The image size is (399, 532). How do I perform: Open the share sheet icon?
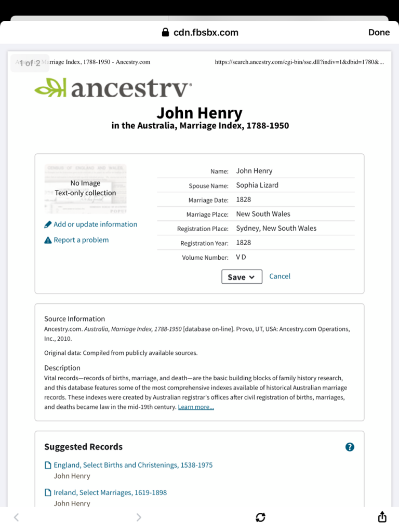[x=382, y=517]
